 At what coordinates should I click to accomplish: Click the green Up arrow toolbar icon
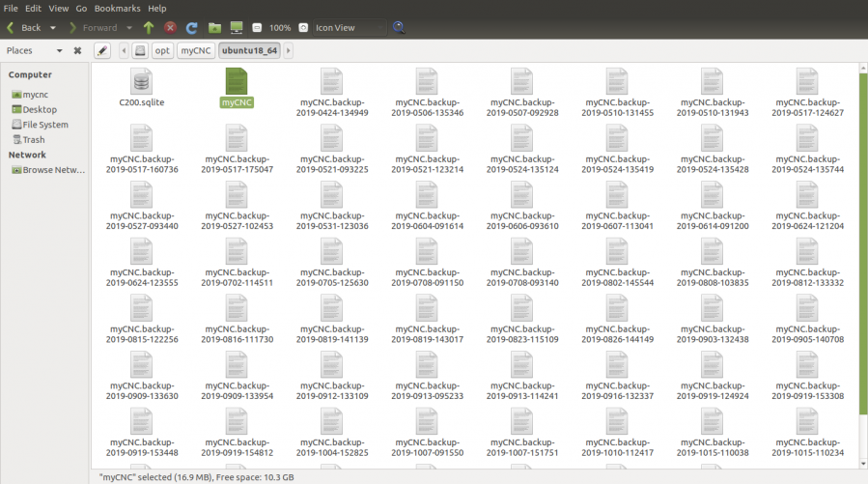148,28
